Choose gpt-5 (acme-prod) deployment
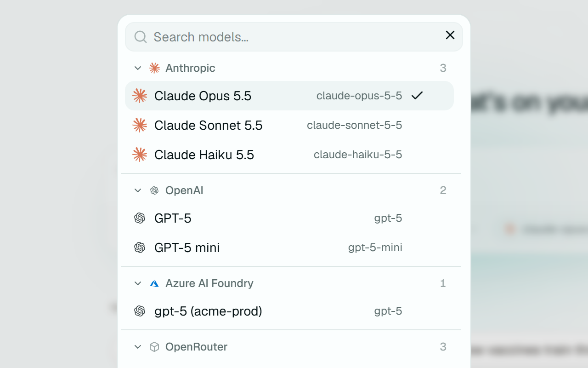Screen dimensions: 588x368 (289, 311)
